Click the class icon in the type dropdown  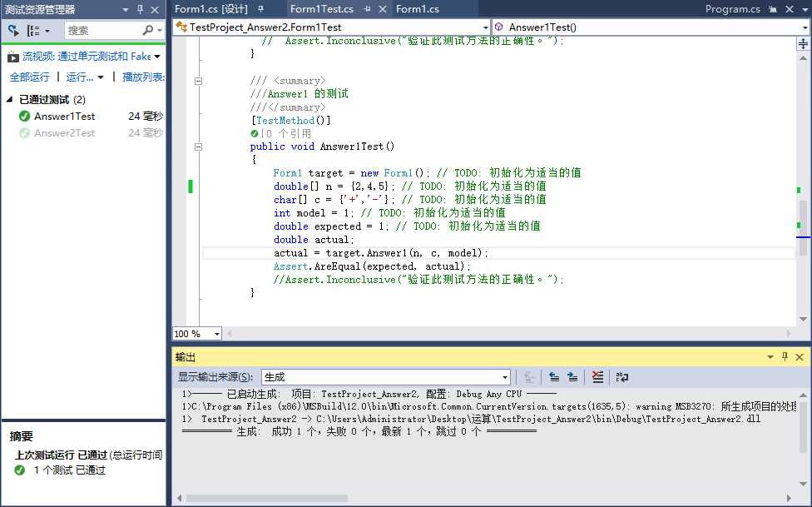click(x=181, y=27)
